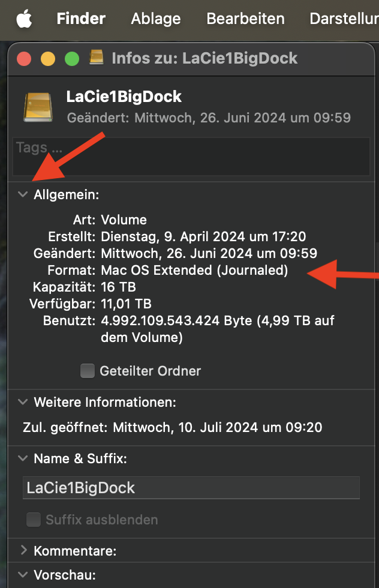Expand the Kommentare section
This screenshot has width=379, height=588.
(23, 550)
